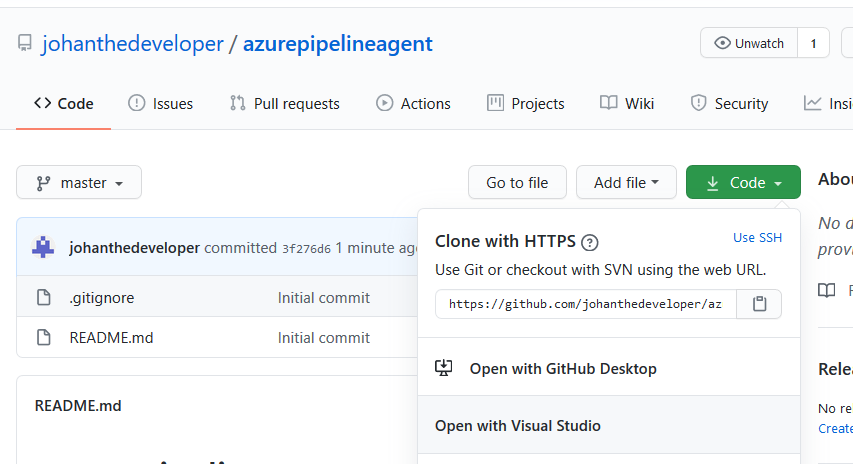Click the Actions play icon
The image size is (853, 464).
pyautogui.click(x=385, y=103)
